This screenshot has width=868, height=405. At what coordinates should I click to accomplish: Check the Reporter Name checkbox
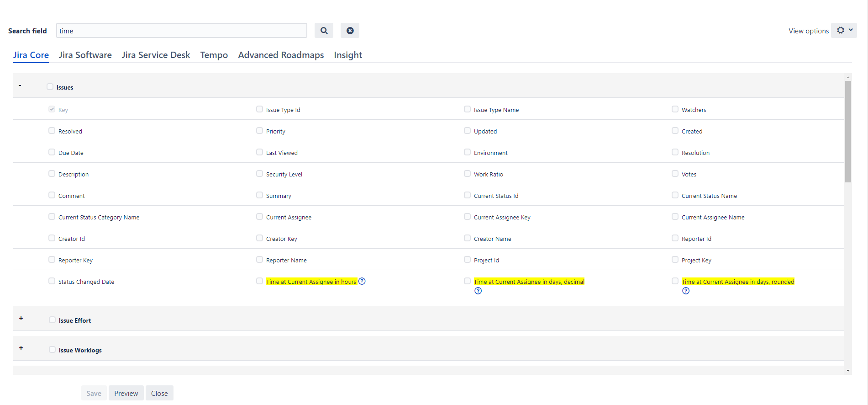(260, 259)
